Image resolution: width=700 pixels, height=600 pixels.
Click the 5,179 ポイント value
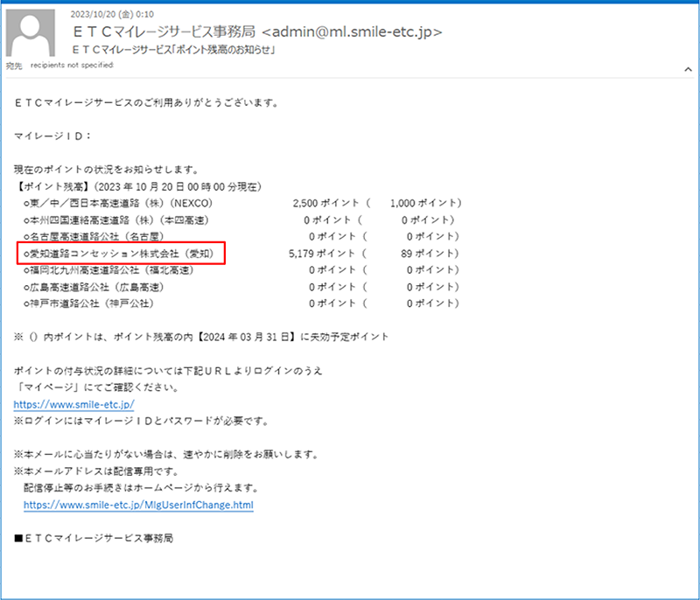[x=322, y=254]
